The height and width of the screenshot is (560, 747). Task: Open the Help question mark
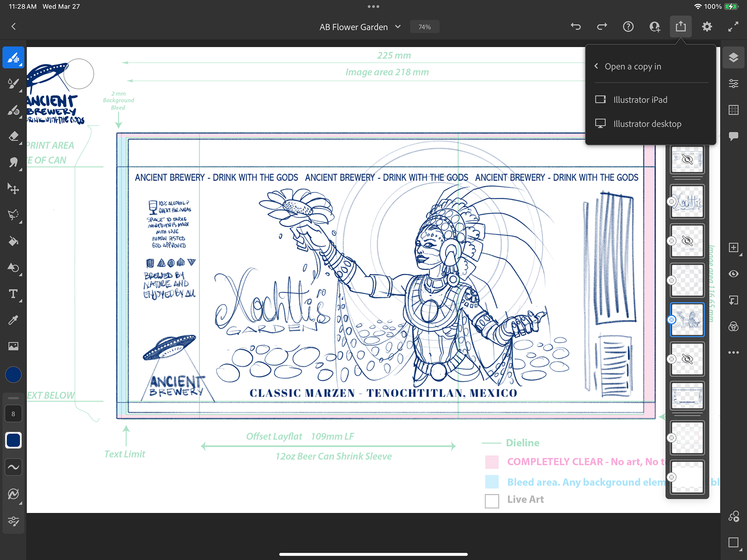pos(628,26)
